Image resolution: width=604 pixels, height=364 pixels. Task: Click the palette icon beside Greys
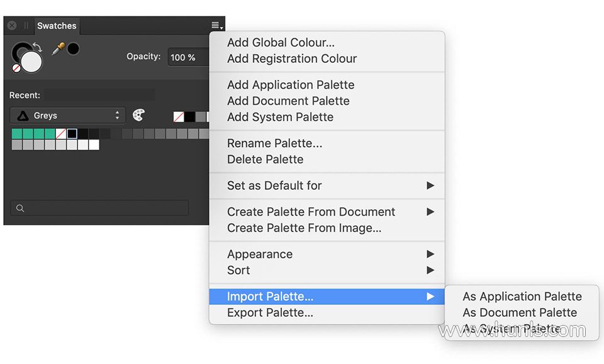coord(138,115)
